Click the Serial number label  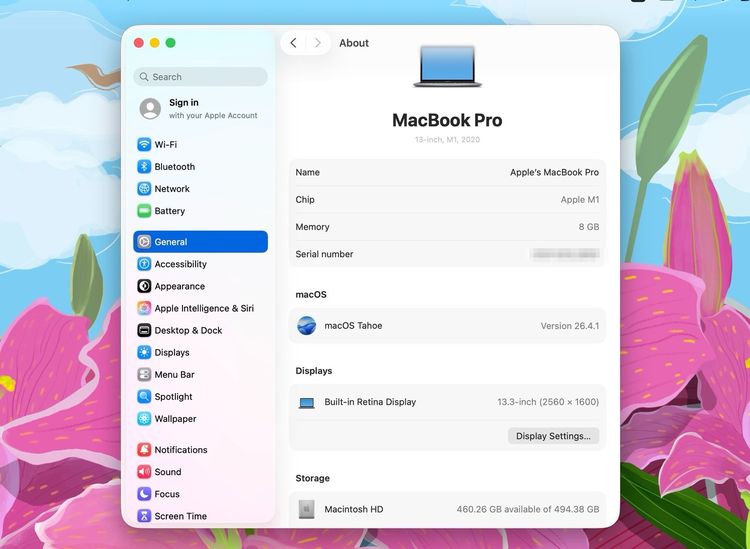[324, 254]
